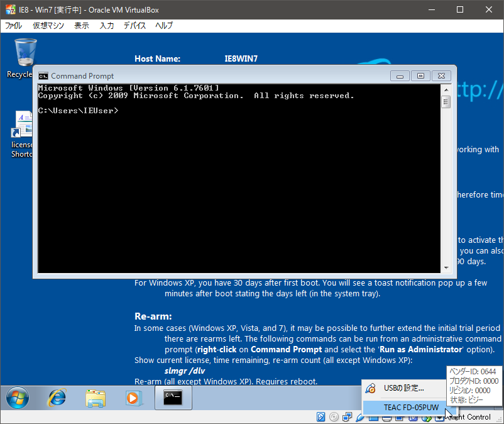Choose TEAC FD-05PUW USB device
Viewport: 504px width, 424px height.
(x=411, y=408)
